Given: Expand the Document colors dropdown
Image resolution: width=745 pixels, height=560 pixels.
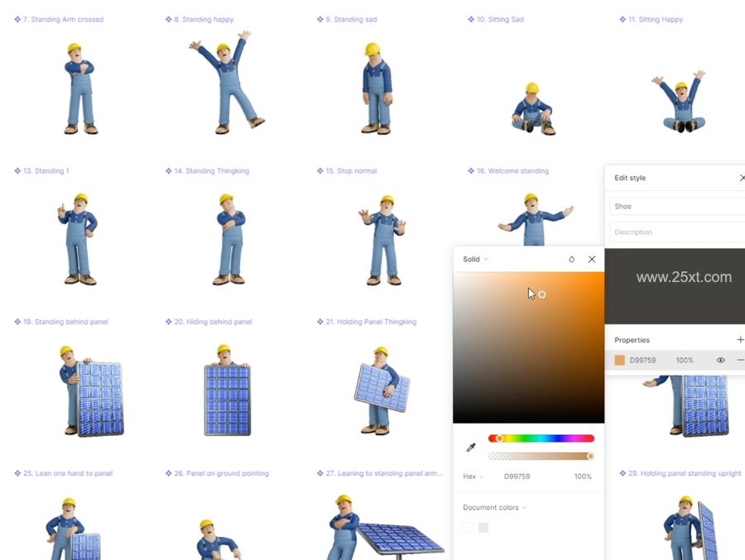Looking at the screenshot, I should 495,507.
